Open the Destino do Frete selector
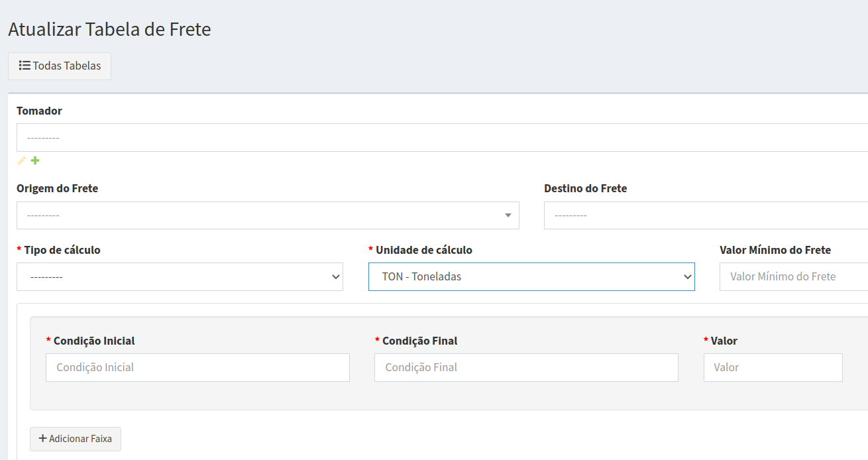Screen dimensions: 868x460 pyautogui.click(x=702, y=215)
